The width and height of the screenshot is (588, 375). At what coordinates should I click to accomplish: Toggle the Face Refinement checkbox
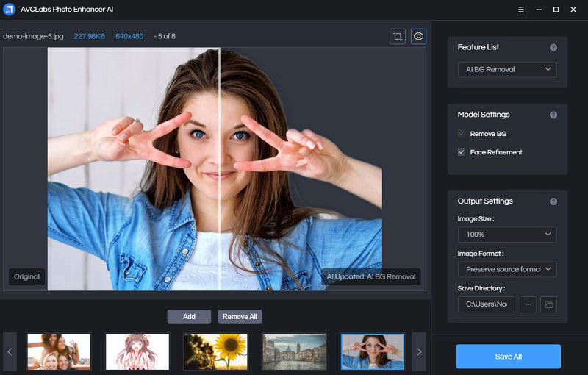point(462,152)
